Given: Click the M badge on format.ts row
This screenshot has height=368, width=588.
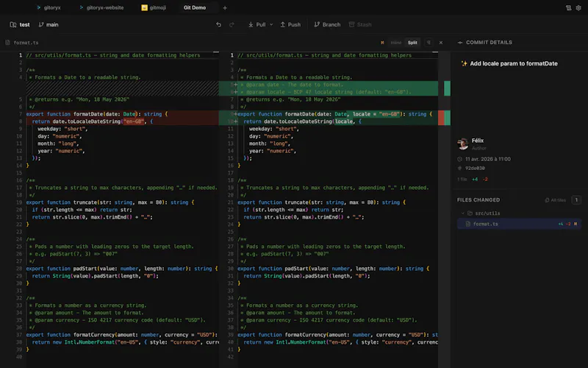Looking at the screenshot, I should click(x=576, y=224).
